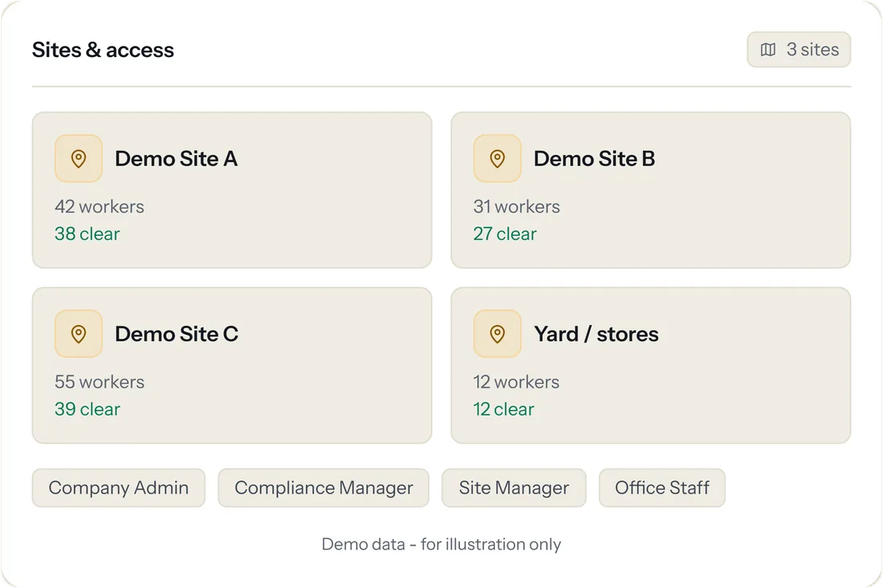Screen dimensions: 883x588
Task: Click the 12 workers text
Action: pos(516,382)
